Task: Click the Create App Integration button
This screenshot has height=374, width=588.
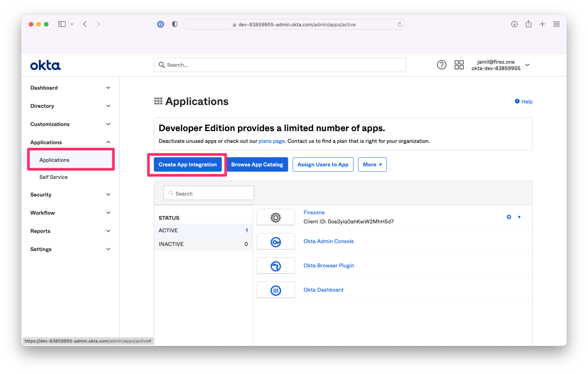Action: [x=187, y=164]
